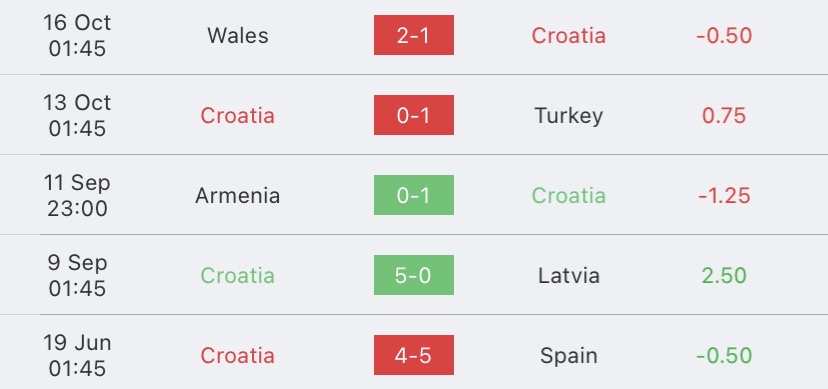Click Croatia in the Turkey match row

tap(237, 116)
